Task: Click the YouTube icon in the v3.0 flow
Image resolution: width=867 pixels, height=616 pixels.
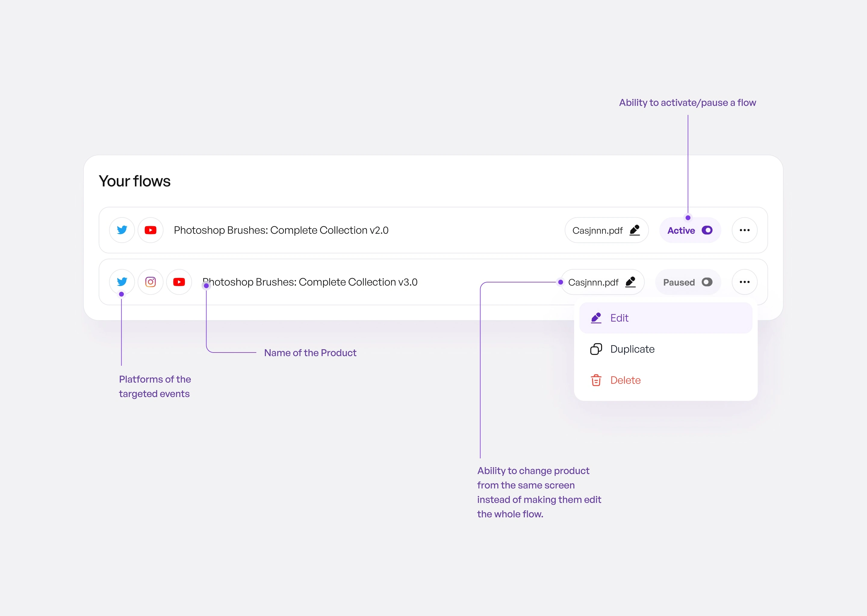Action: pyautogui.click(x=179, y=282)
